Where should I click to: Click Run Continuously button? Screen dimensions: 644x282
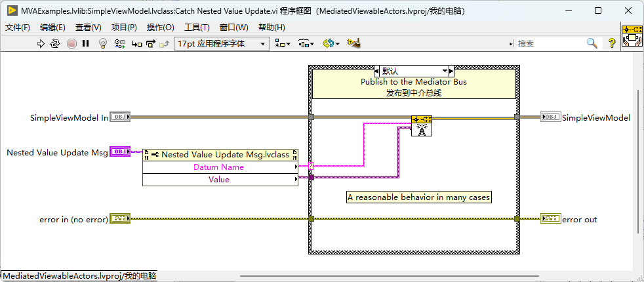pyautogui.click(x=54, y=43)
